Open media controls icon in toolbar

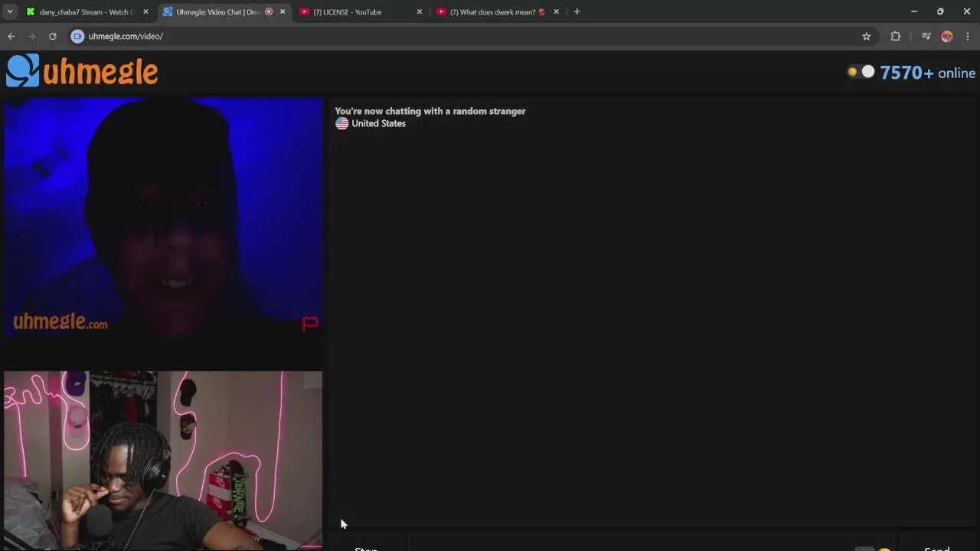pos(926,36)
